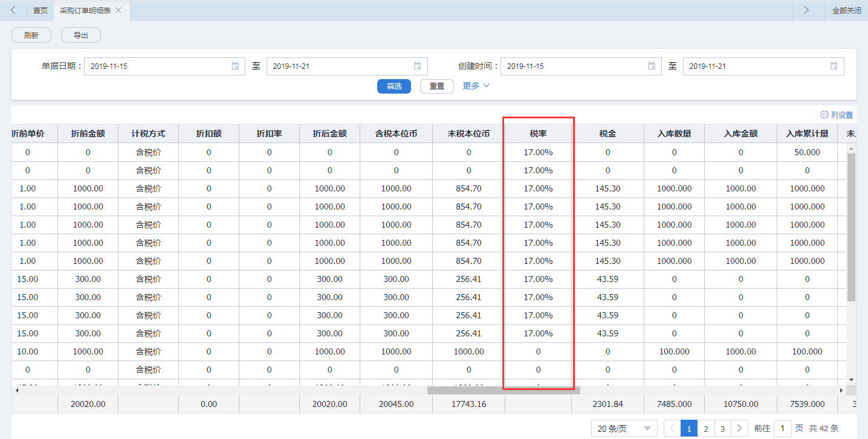Apply filter with 筛选 button
The height and width of the screenshot is (439, 868).
click(x=394, y=86)
